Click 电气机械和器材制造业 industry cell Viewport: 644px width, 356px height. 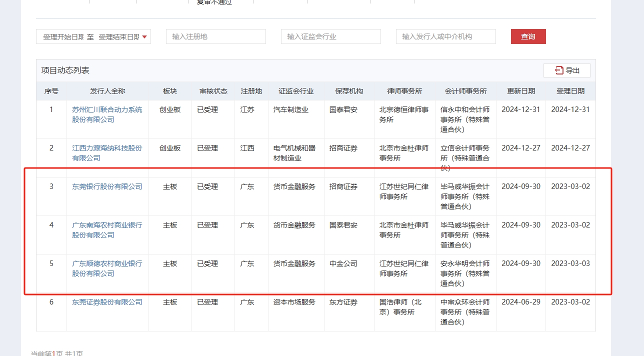294,153
